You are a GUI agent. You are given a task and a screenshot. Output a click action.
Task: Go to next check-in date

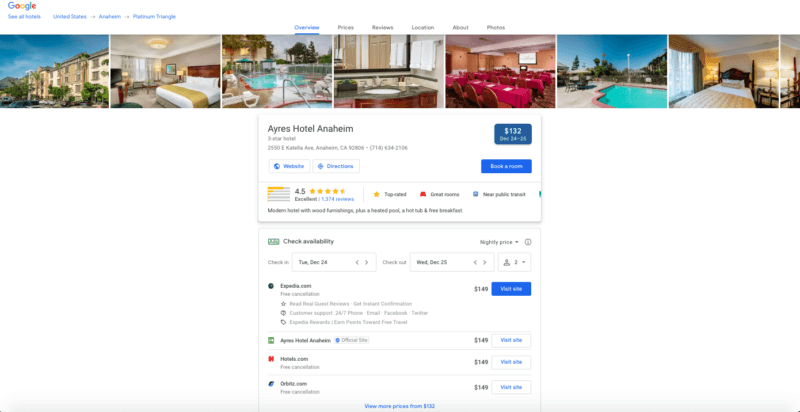pyautogui.click(x=366, y=263)
